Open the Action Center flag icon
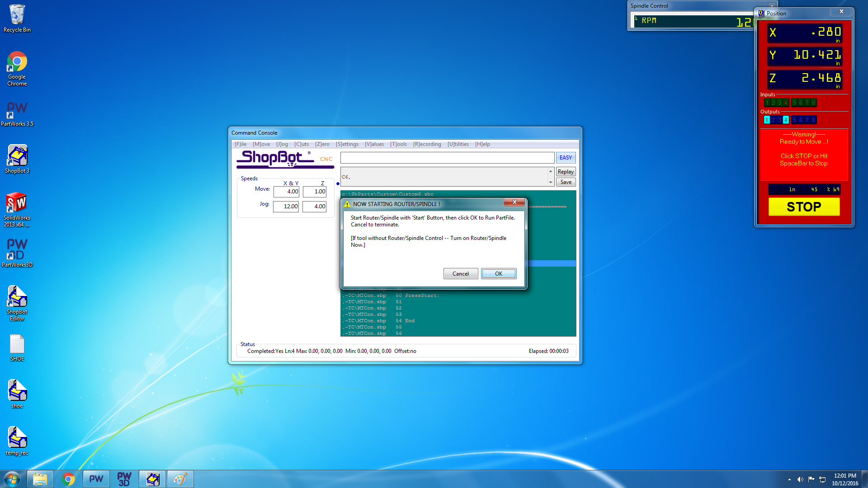This screenshot has width=868, height=488. coord(811,479)
